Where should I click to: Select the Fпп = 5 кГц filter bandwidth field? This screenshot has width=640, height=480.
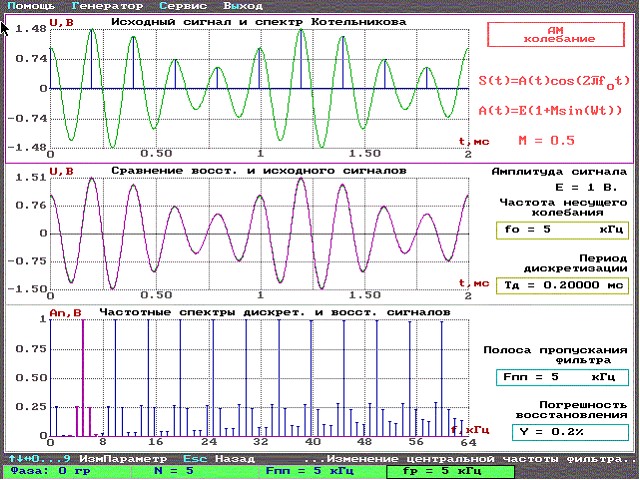pos(560,379)
